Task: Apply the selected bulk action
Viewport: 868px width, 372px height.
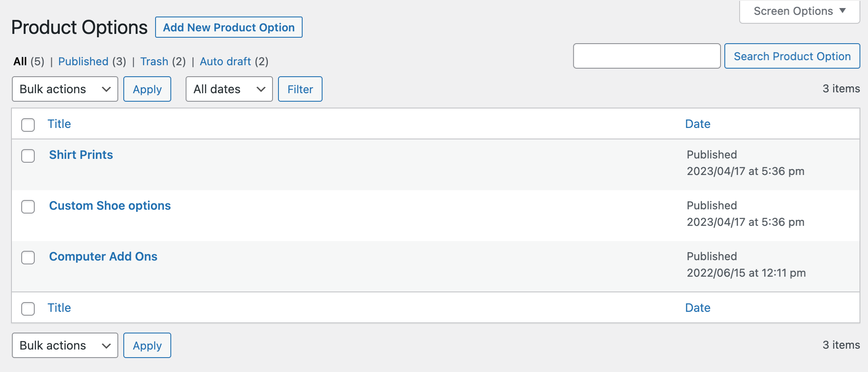Action: click(x=147, y=89)
